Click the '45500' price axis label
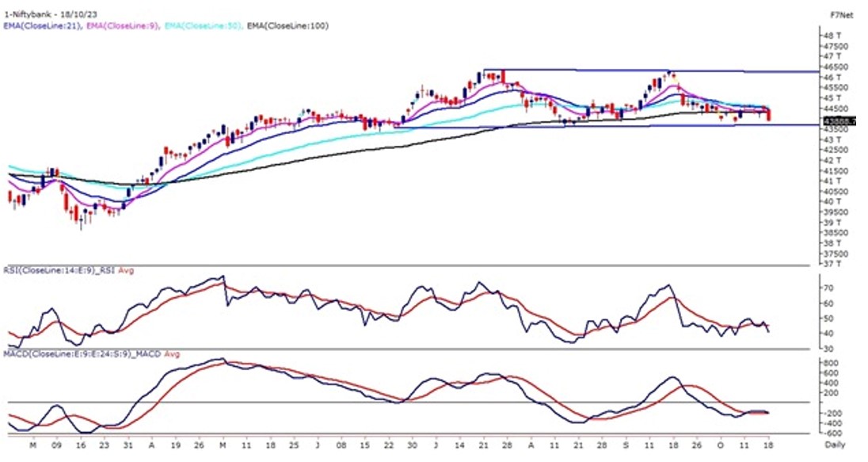 pyautogui.click(x=836, y=87)
